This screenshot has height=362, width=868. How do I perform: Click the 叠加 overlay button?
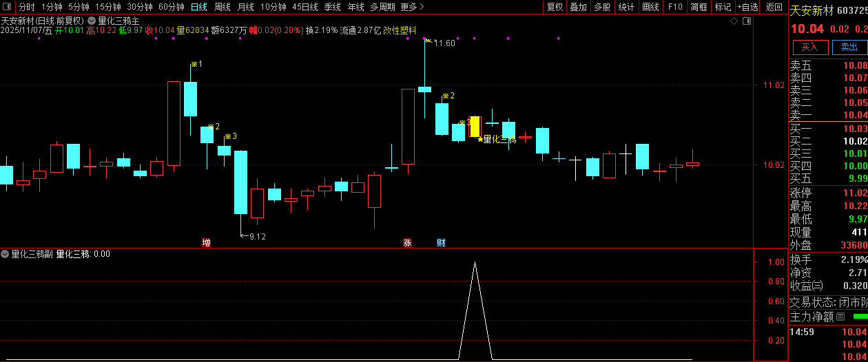click(x=578, y=7)
